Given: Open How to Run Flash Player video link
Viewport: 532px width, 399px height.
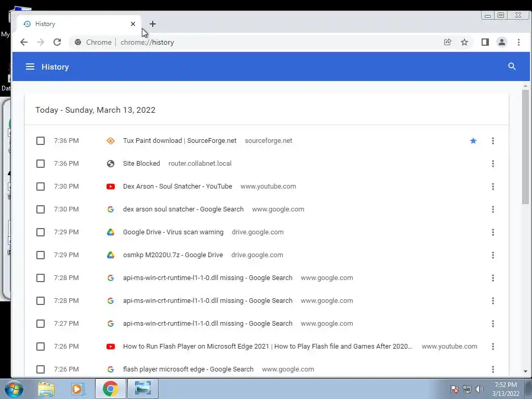Looking at the screenshot, I should [268, 347].
